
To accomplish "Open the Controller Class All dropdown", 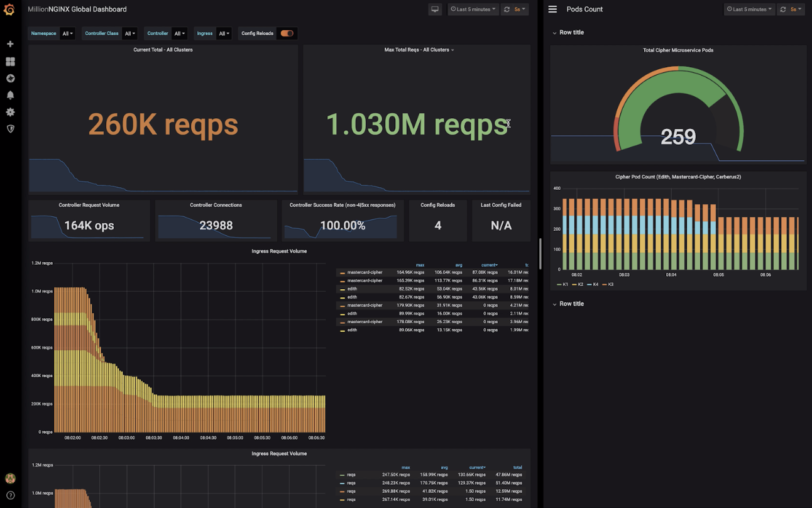I will click(129, 33).
